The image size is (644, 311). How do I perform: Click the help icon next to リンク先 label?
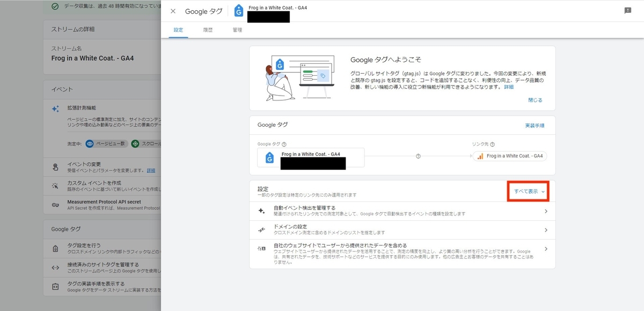pos(492,144)
